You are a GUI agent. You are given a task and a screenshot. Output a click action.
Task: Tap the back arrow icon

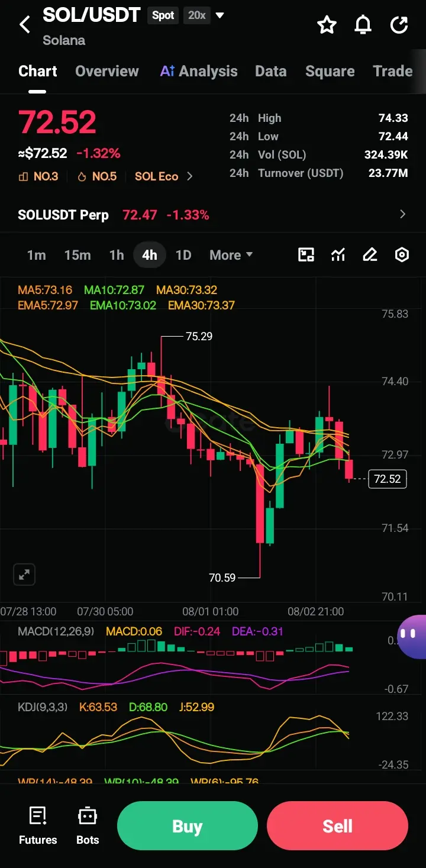(x=25, y=25)
